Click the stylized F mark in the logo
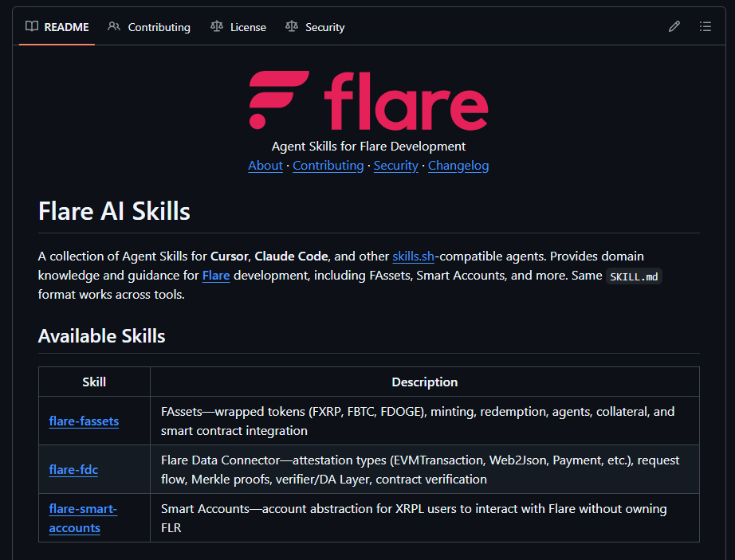Screen dimensions: 735x560 pos(279,100)
